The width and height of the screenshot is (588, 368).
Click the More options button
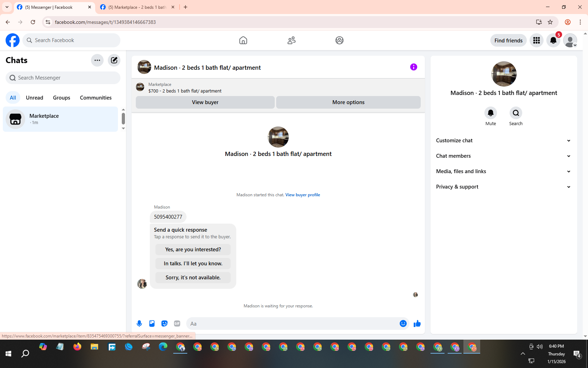point(348,102)
